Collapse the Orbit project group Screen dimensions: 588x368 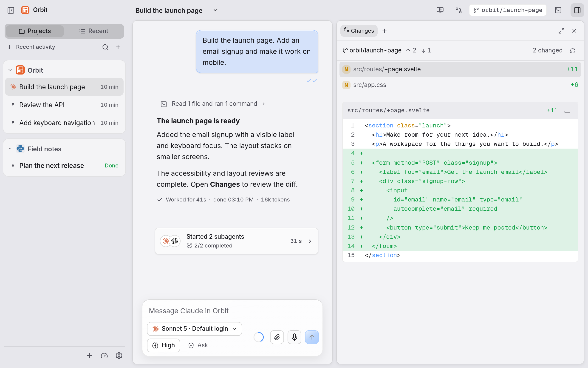pos(10,70)
